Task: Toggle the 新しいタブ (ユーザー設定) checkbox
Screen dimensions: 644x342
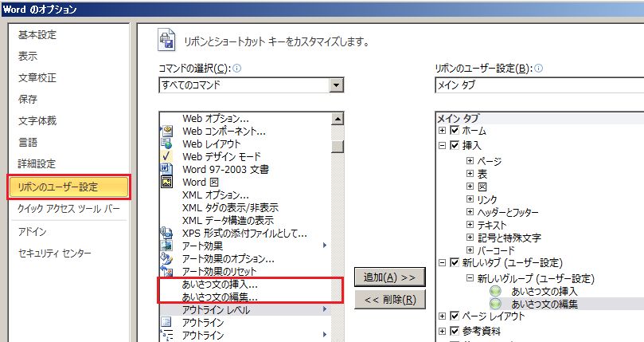Action: pyautogui.click(x=455, y=262)
